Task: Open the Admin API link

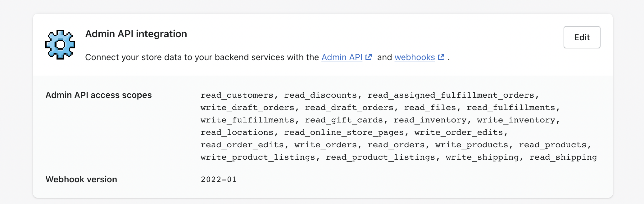Action: coord(342,57)
